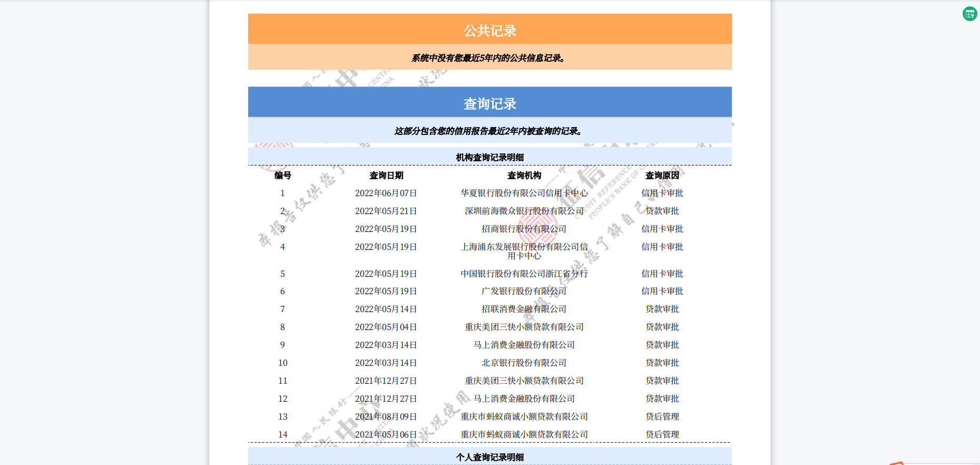This screenshot has width=980, height=465.
Task: Select 华夏银行股份有限公司信用卡中心 cell
Action: (x=524, y=193)
